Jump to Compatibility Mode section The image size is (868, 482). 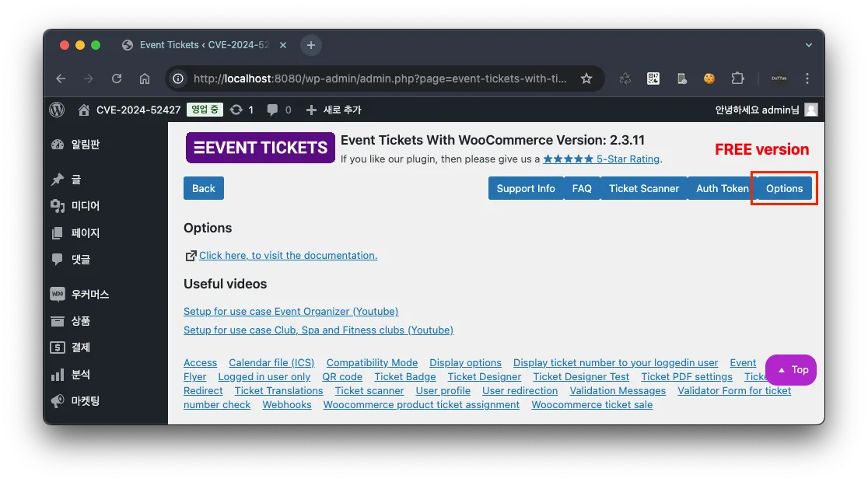pos(372,362)
